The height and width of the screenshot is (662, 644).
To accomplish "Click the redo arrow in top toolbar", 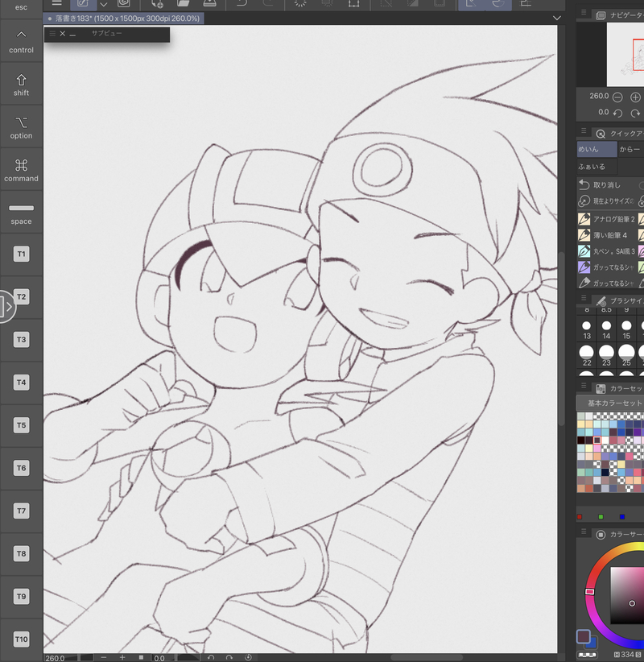I will [268, 3].
